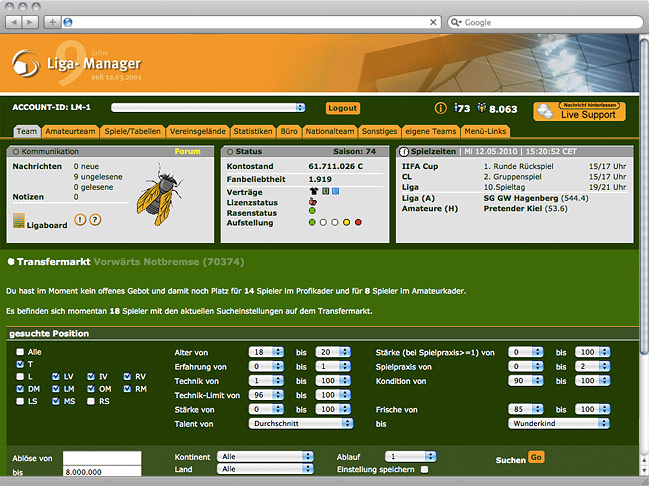This screenshot has height=486, width=649.
Task: Open the Vereinsgelände tab
Action: coord(198,131)
